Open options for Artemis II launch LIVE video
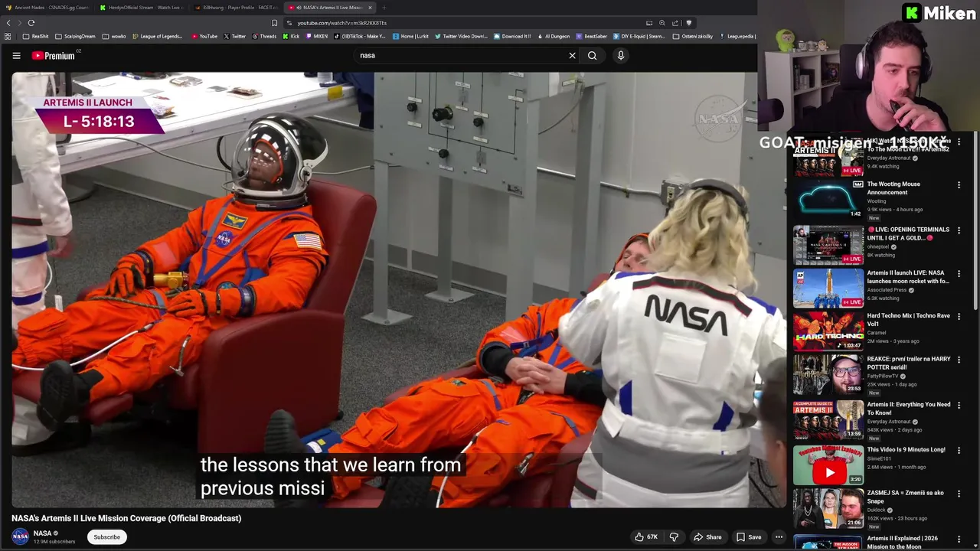This screenshot has width=980, height=551. (x=959, y=273)
